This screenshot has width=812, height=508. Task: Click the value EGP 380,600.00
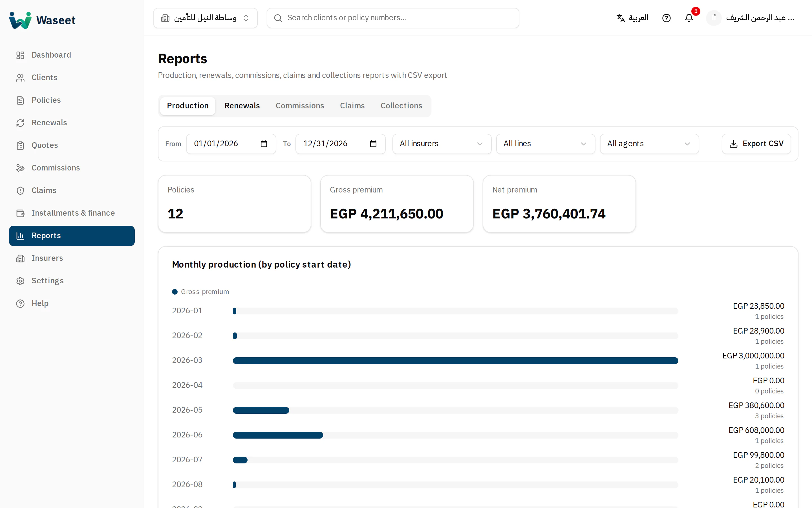point(756,405)
